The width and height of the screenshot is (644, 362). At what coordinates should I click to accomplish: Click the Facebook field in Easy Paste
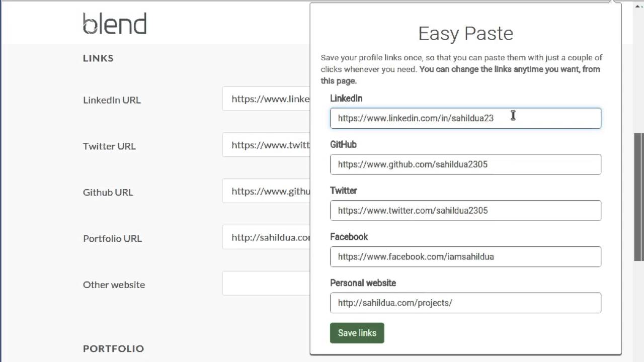click(x=465, y=257)
